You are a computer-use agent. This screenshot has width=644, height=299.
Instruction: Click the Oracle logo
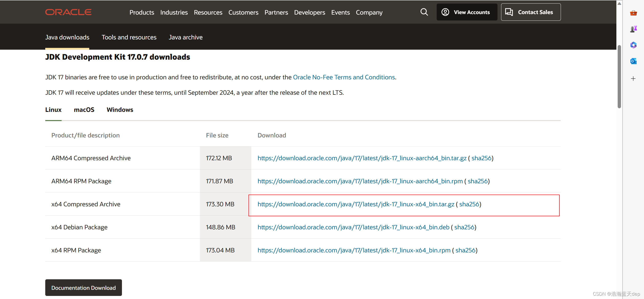pos(68,12)
